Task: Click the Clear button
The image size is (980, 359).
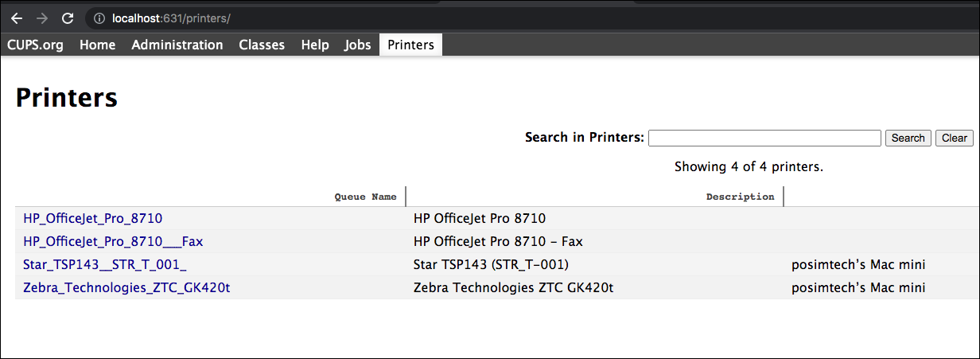Action: click(x=955, y=138)
